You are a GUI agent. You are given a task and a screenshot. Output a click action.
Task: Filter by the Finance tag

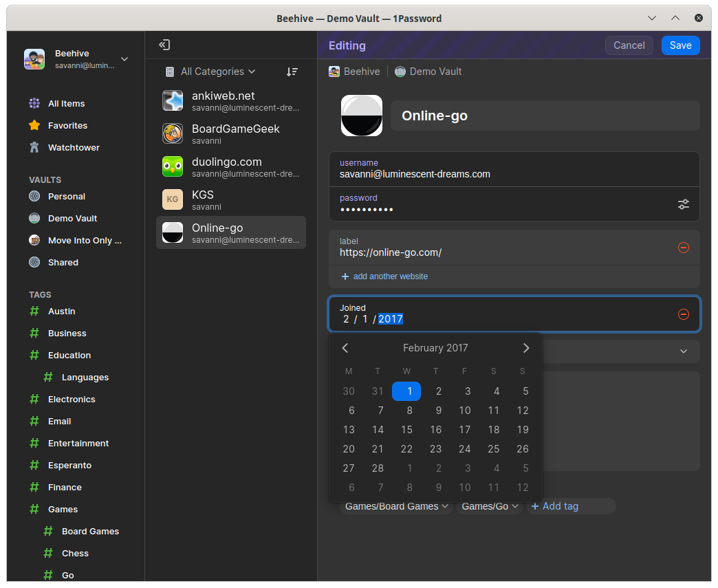tap(65, 488)
